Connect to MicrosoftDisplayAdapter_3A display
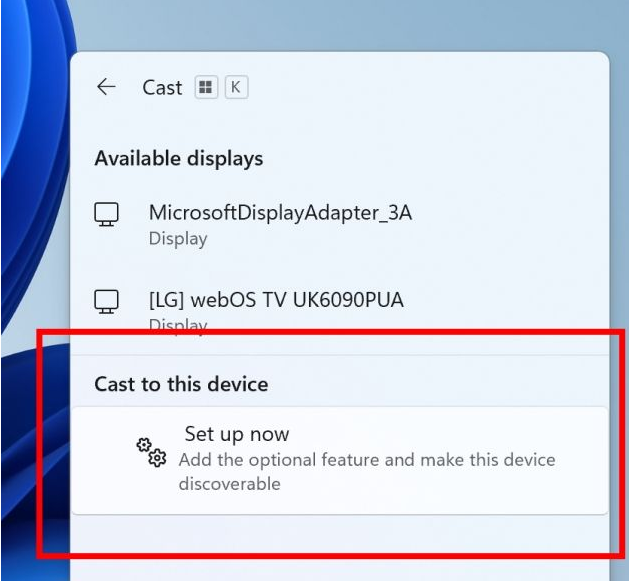629x581 pixels. point(280,212)
